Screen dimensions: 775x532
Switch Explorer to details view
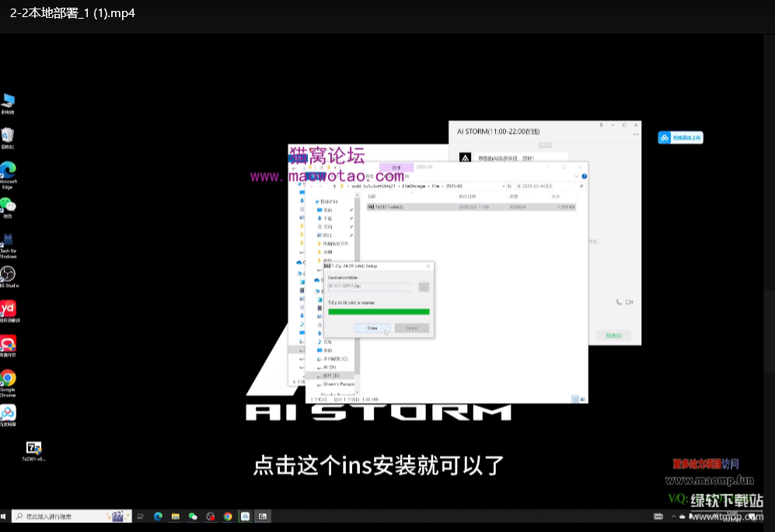[x=574, y=399]
